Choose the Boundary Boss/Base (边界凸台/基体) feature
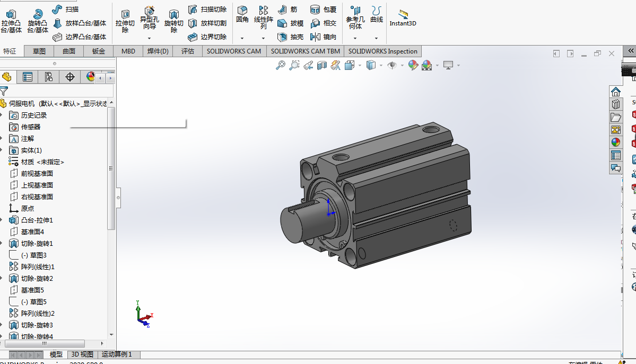Screen dimensions: 636x364 click(80, 37)
